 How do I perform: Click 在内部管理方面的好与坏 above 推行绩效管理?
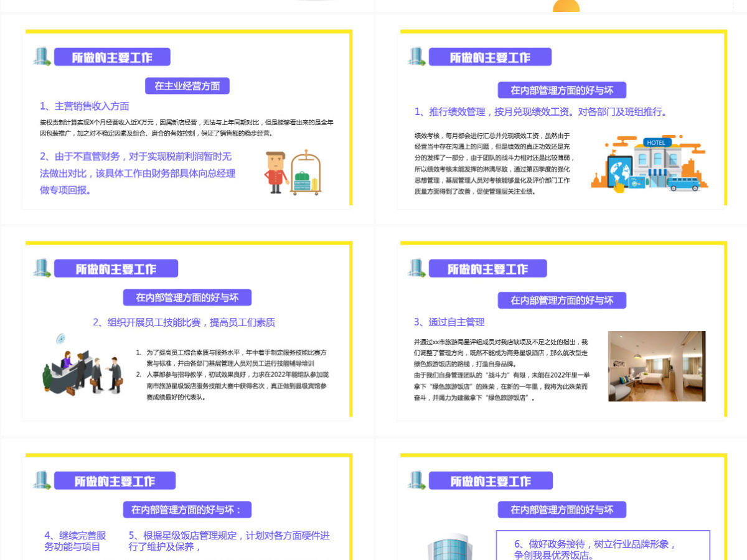coord(562,90)
